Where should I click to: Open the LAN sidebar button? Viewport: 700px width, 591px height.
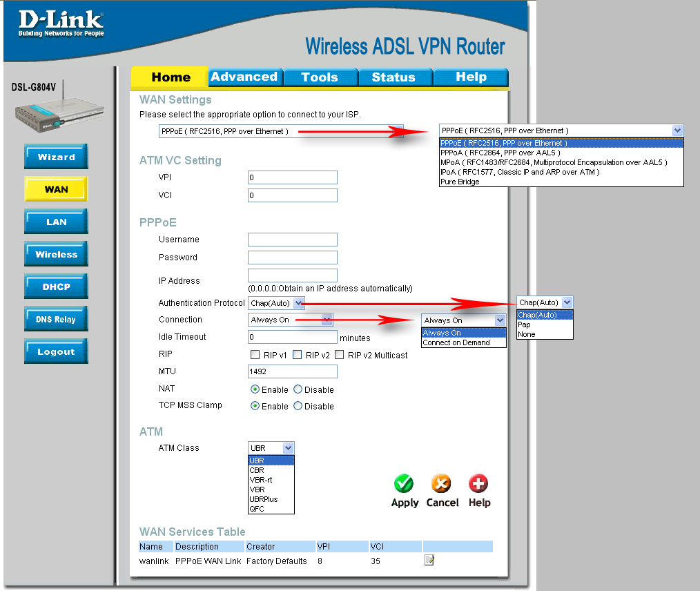point(56,222)
